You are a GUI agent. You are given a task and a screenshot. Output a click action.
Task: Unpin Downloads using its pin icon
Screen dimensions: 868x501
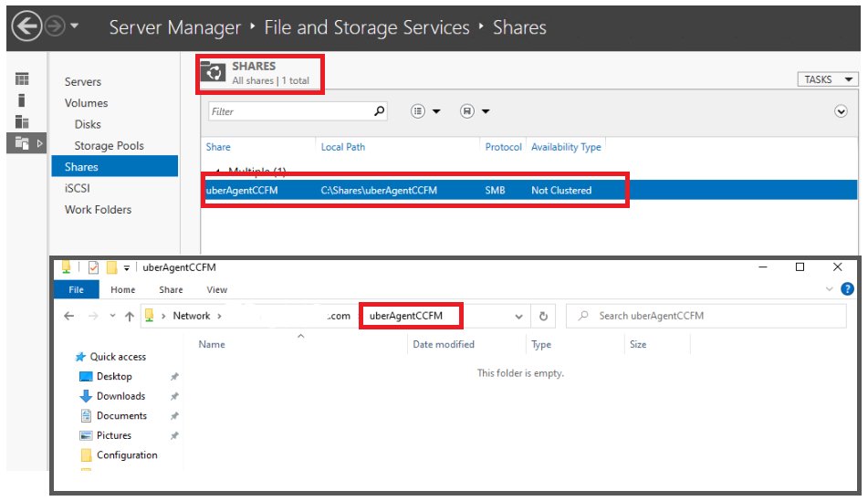point(174,396)
